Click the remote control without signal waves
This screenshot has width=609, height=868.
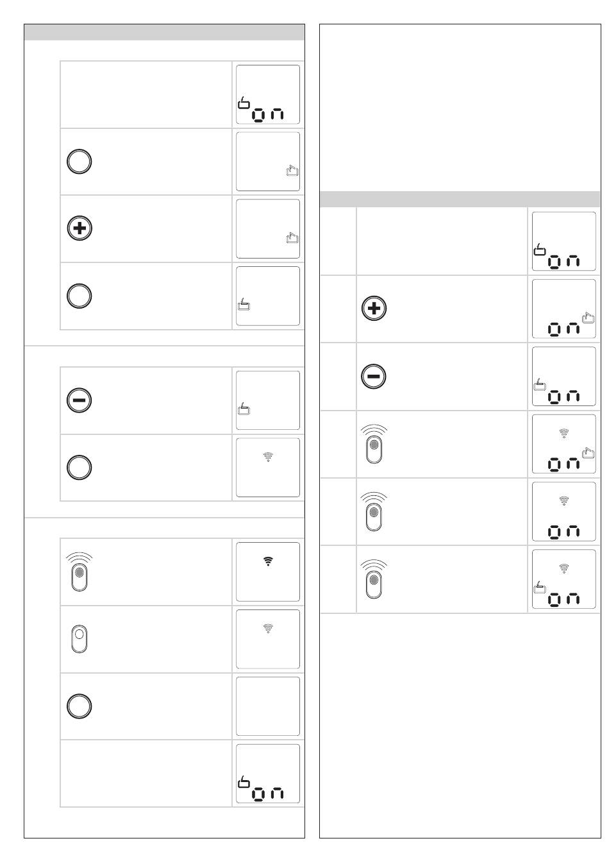79,638
